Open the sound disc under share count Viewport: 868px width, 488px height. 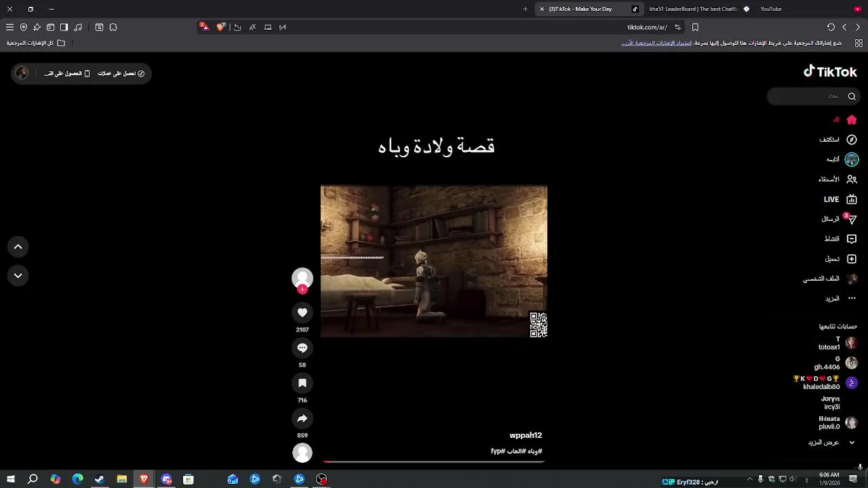tap(302, 453)
